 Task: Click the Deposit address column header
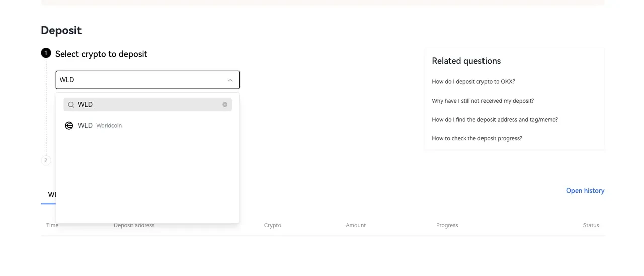point(134,225)
